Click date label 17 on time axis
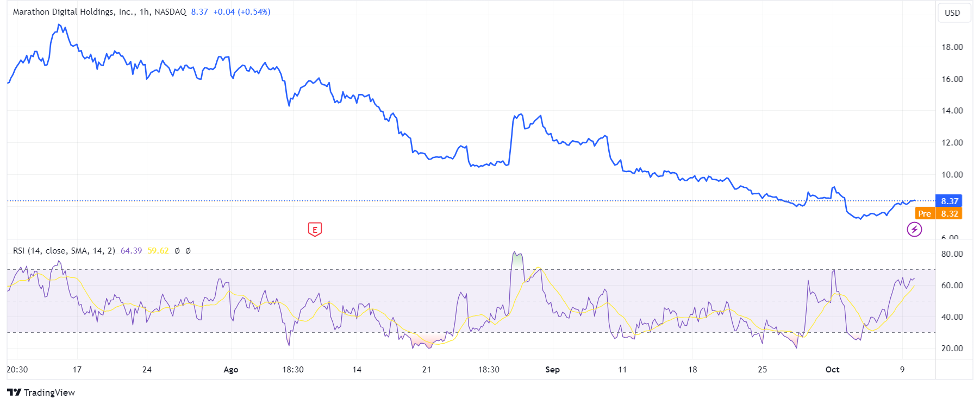The image size is (980, 405). click(x=77, y=370)
